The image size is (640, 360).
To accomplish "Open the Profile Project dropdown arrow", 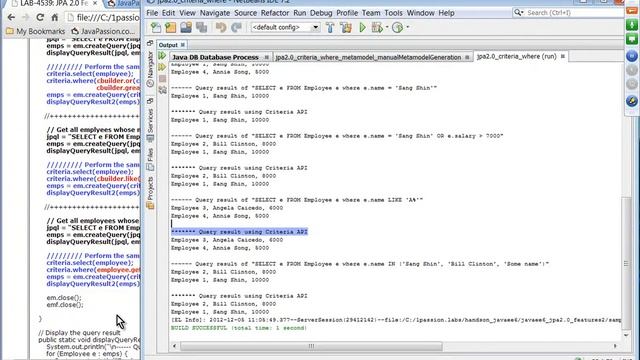I will (408, 27).
